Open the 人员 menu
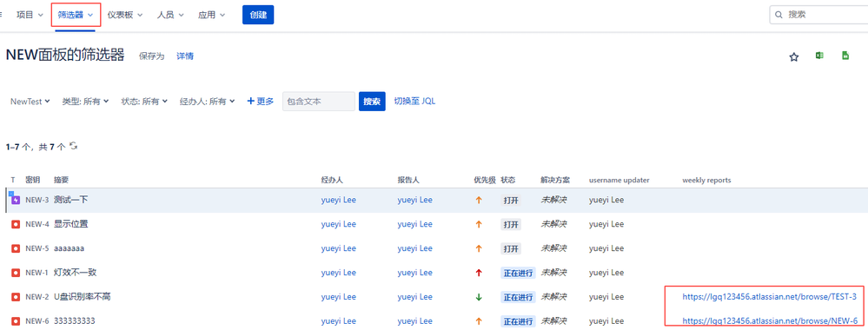The height and width of the screenshot is (330, 868). [x=170, y=15]
